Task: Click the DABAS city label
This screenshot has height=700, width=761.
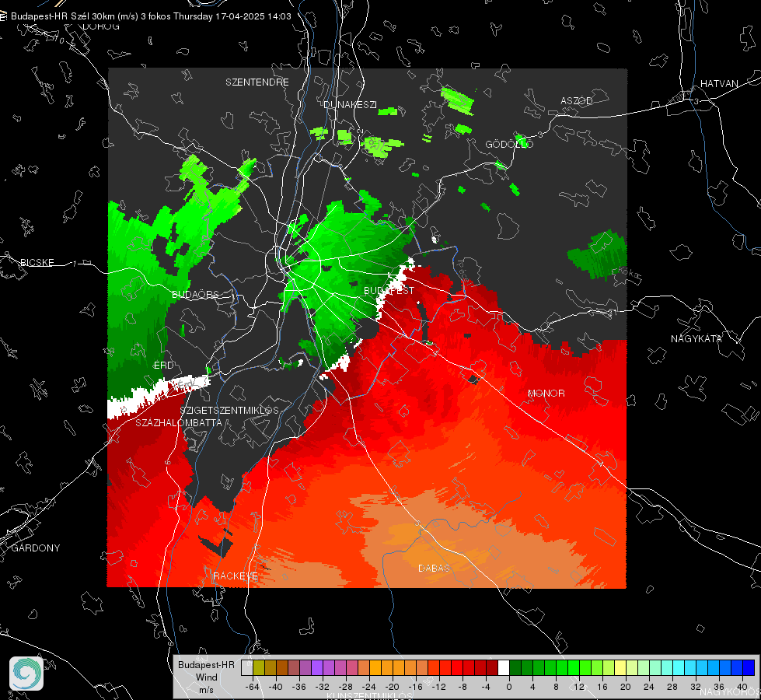Action: point(434,568)
